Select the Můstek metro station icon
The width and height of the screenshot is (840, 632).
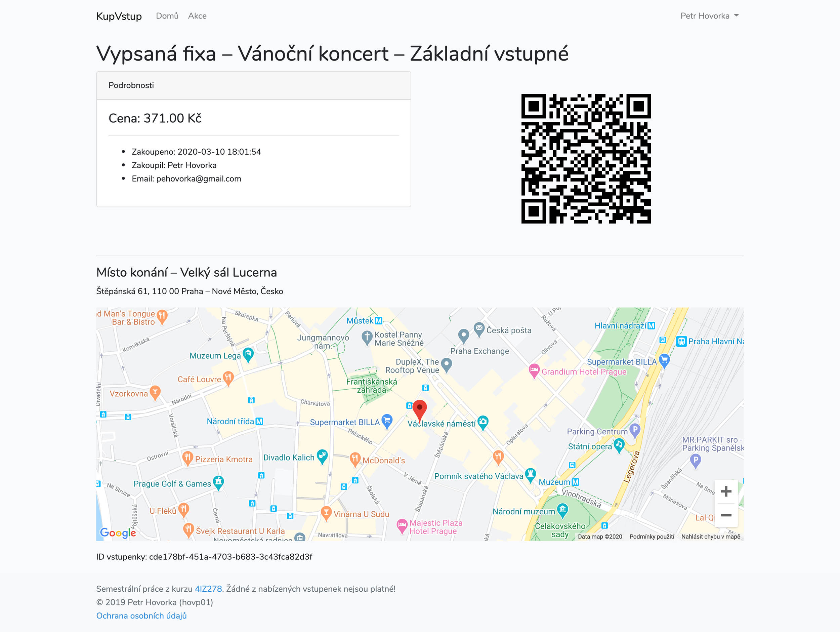(x=379, y=321)
